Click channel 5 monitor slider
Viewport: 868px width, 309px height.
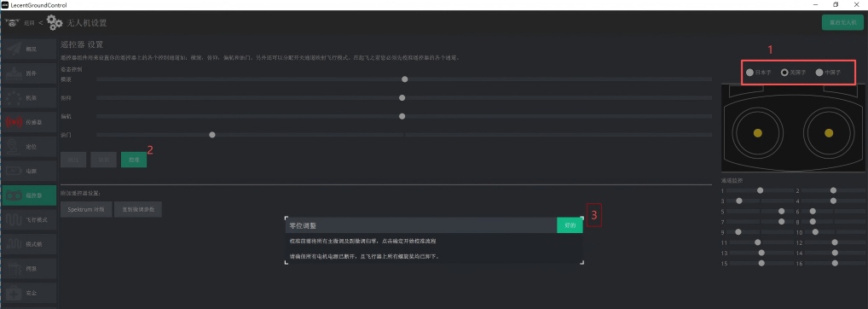tap(781, 211)
